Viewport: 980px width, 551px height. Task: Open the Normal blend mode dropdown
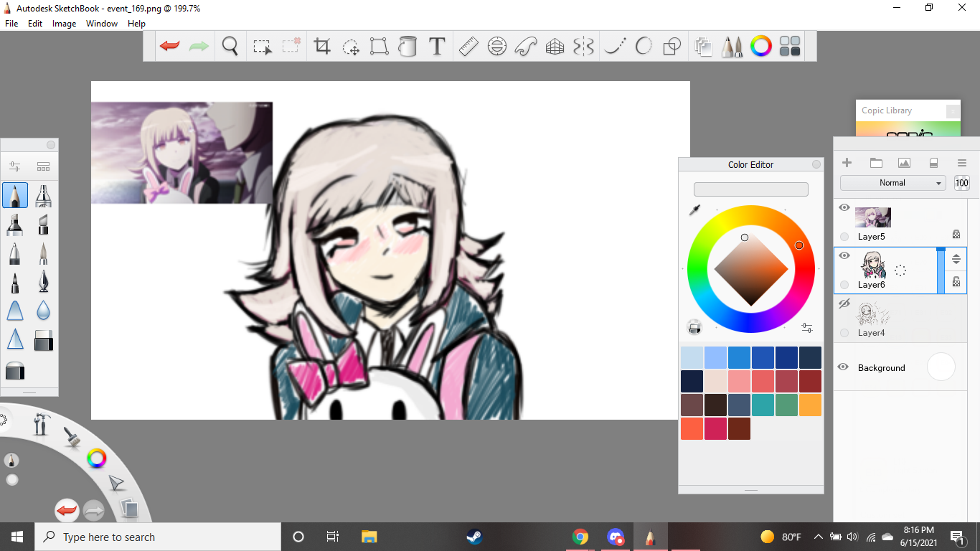pyautogui.click(x=893, y=183)
